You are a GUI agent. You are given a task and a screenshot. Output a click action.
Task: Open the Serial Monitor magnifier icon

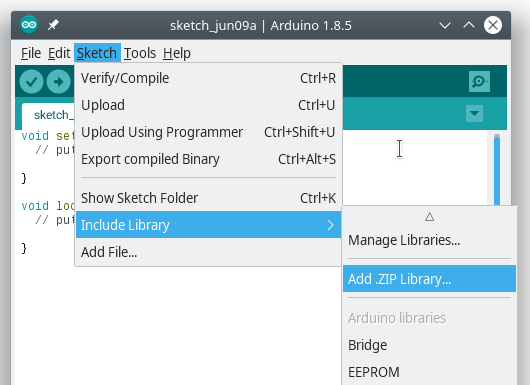tap(479, 81)
